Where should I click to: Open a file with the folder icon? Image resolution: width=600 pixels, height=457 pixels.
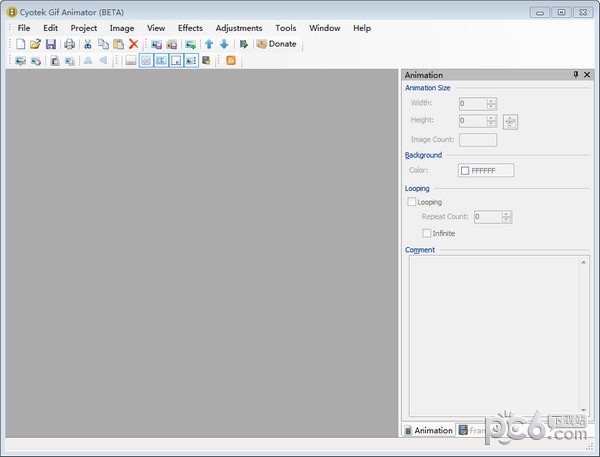coord(35,44)
